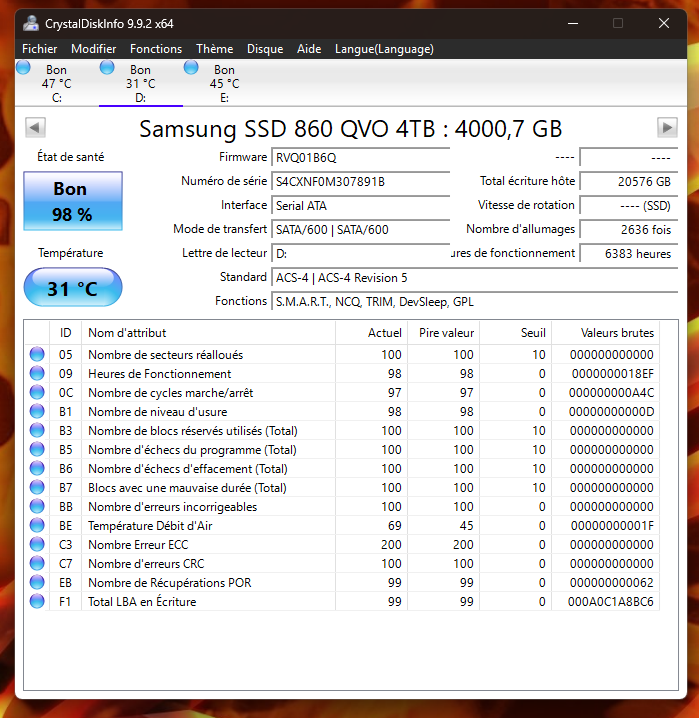Click the blue status orb for drive C:
This screenshot has width=699, height=718.
(23, 68)
